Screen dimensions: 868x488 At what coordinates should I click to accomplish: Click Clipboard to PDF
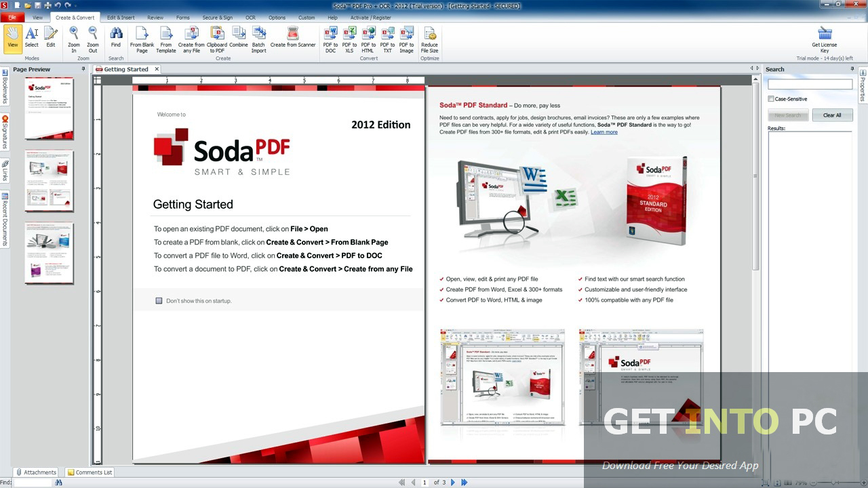[217, 39]
